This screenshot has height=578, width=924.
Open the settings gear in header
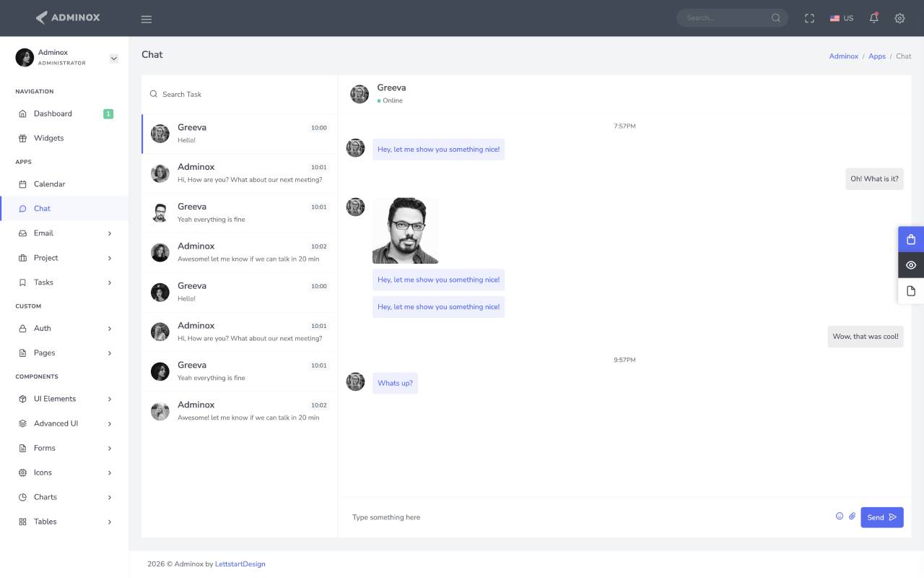899,18
